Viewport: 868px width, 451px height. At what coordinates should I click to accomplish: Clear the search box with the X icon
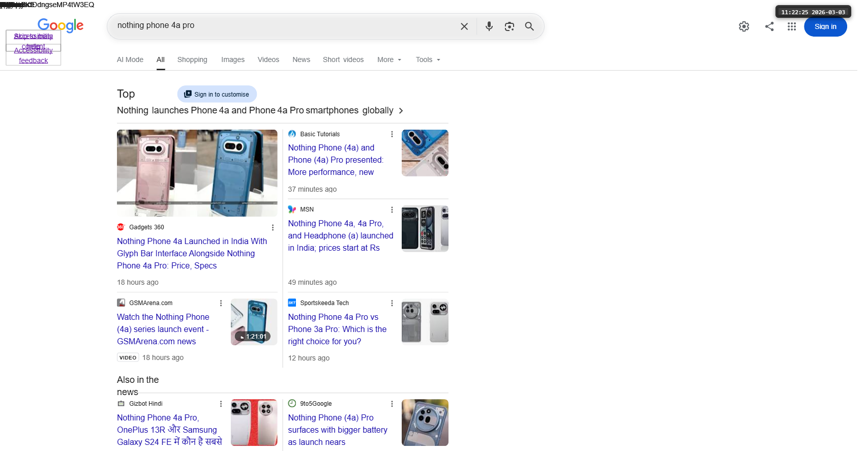click(464, 26)
